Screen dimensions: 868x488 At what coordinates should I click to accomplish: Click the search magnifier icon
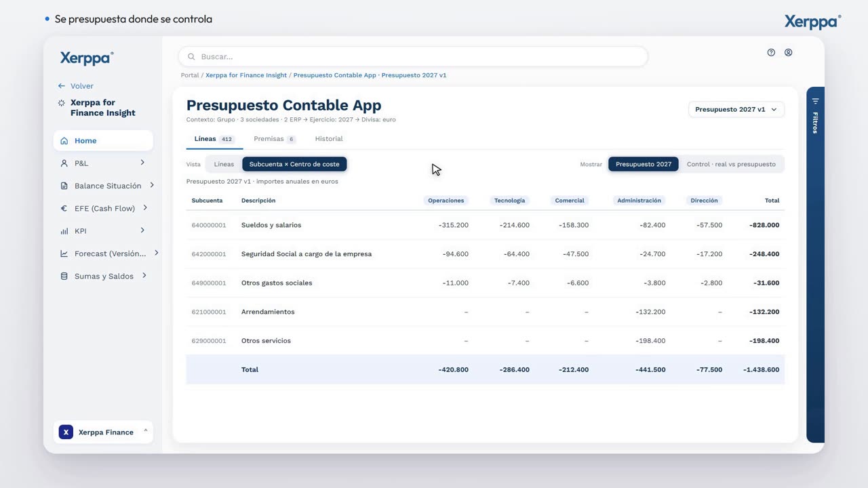click(191, 57)
